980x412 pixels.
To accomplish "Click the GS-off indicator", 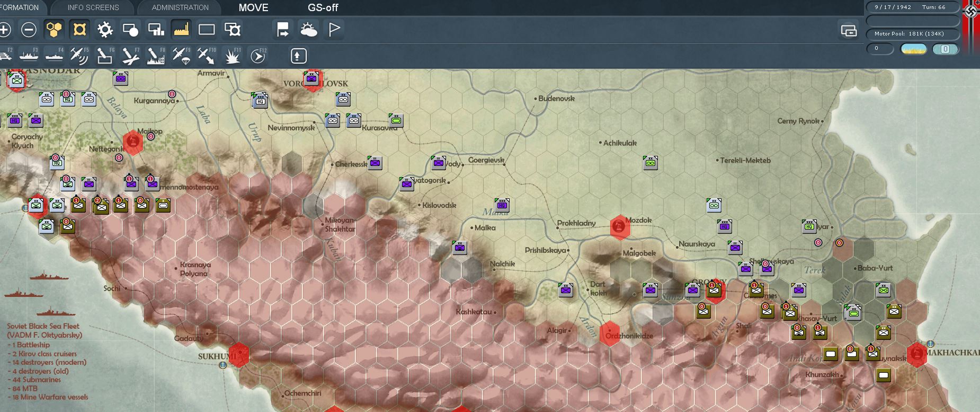I will coord(323,7).
